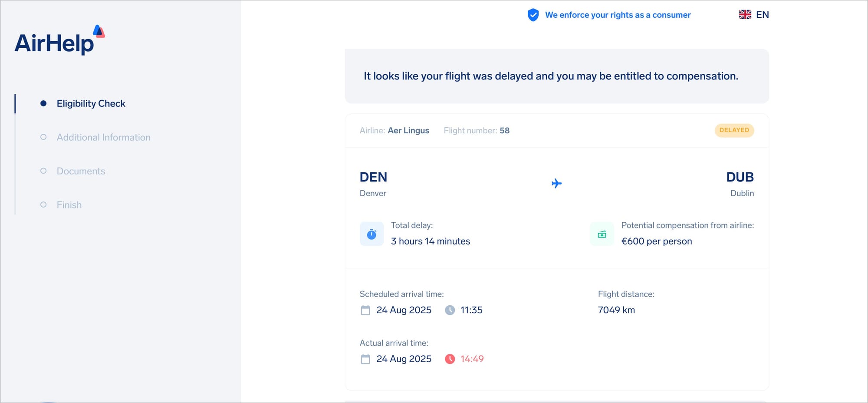868x403 pixels.
Task: Click the stopwatch total delay icon
Action: pos(372,234)
